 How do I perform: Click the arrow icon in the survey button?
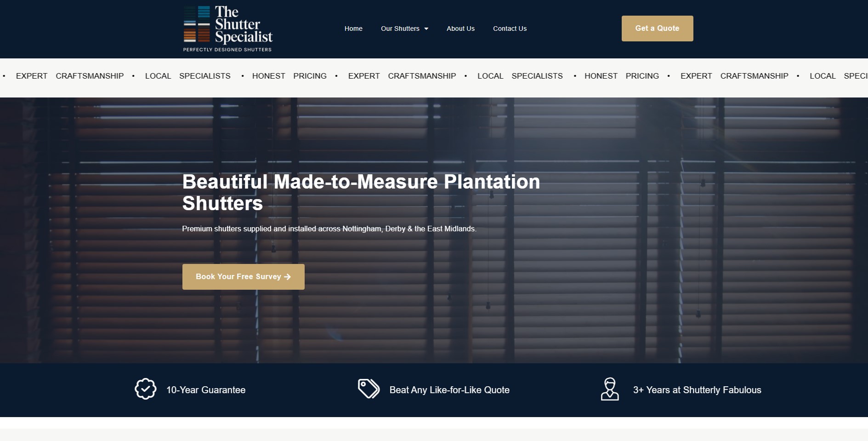click(288, 277)
